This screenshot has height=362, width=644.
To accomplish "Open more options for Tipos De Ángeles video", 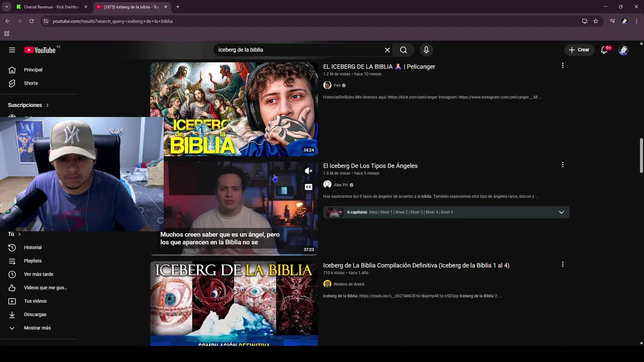I will (x=562, y=164).
